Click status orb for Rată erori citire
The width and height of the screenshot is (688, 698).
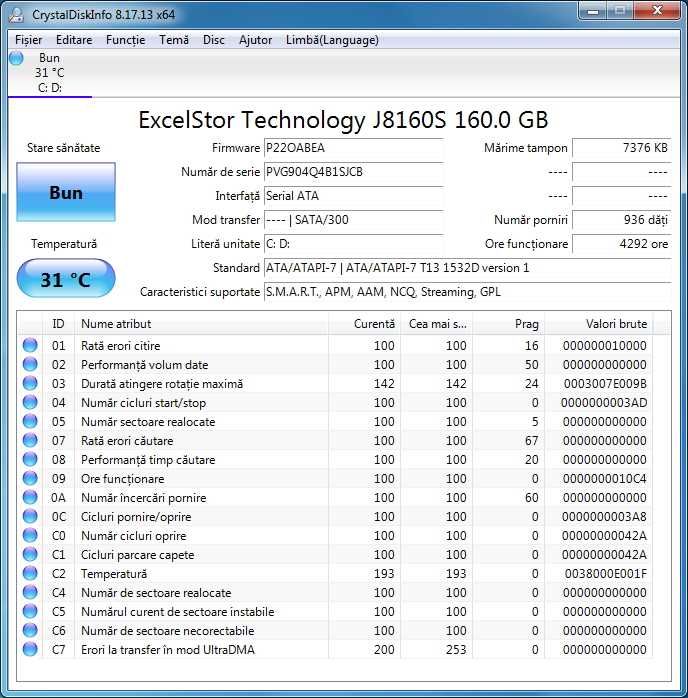[30, 345]
